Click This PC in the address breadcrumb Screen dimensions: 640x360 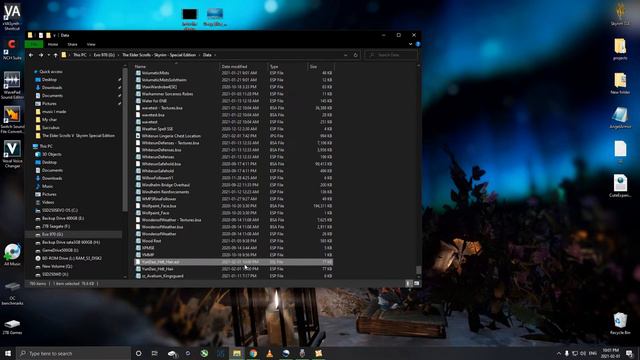coord(80,55)
